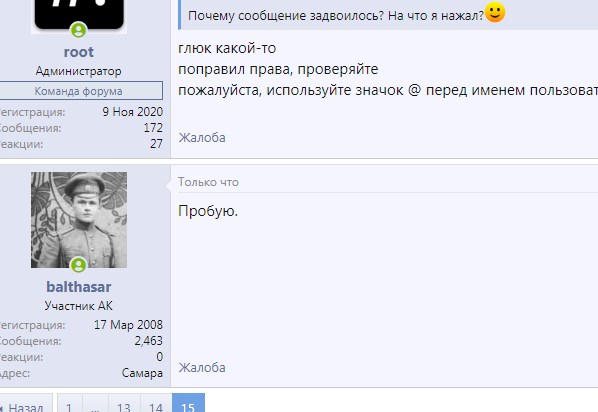The height and width of the screenshot is (412, 598).
Task: Expand the ellipsis page selector
Action: (x=95, y=405)
